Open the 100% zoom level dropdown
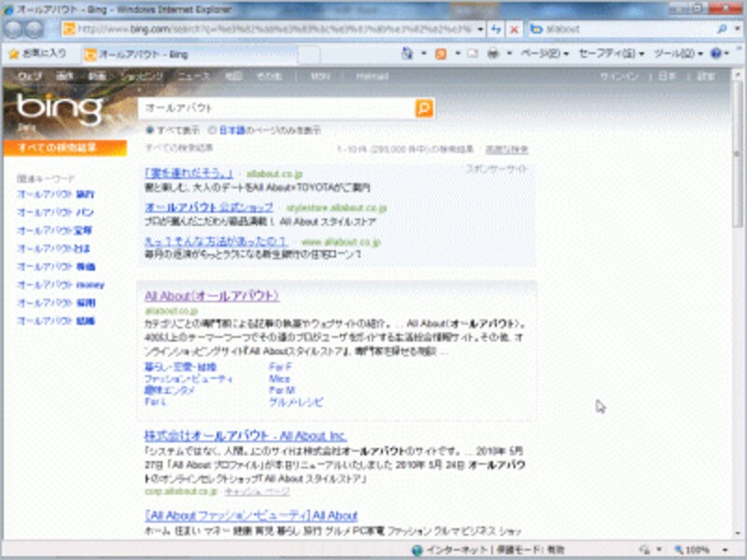 coord(725,550)
